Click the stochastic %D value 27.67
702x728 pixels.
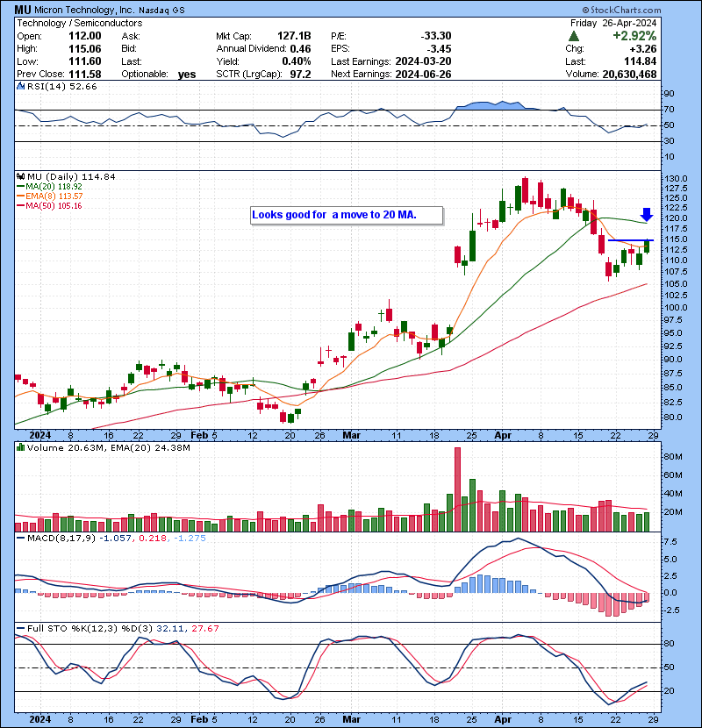tap(204, 628)
